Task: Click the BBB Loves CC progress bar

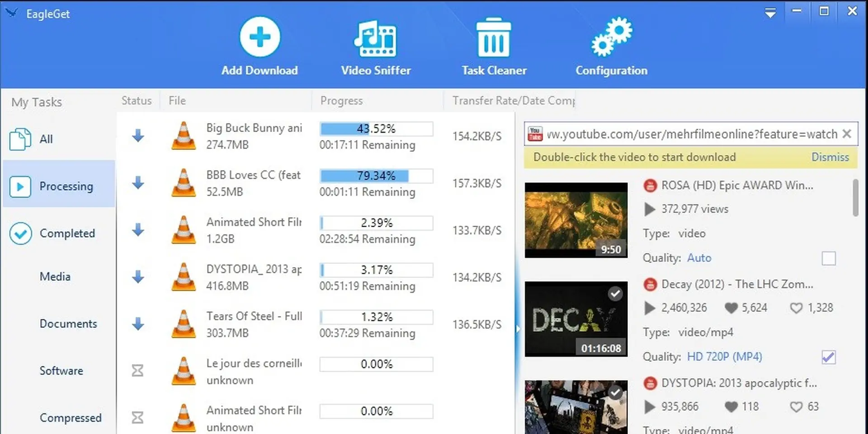Action: [x=376, y=176]
